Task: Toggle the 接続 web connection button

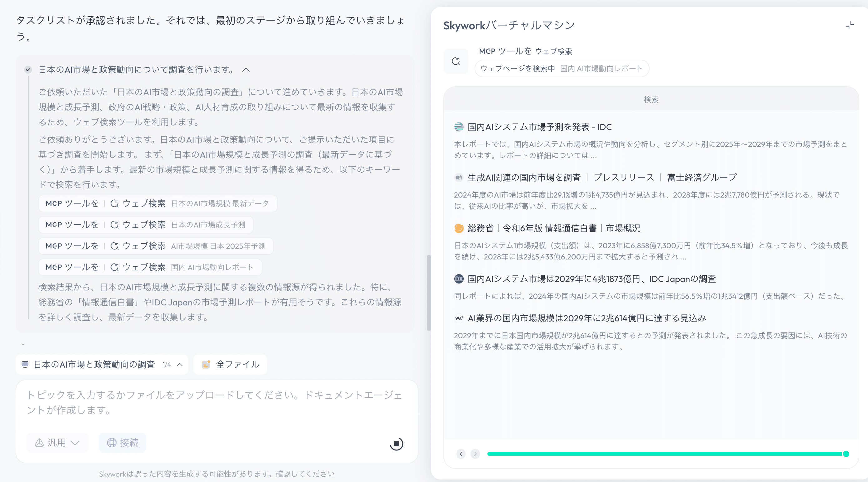Action: [x=122, y=443]
